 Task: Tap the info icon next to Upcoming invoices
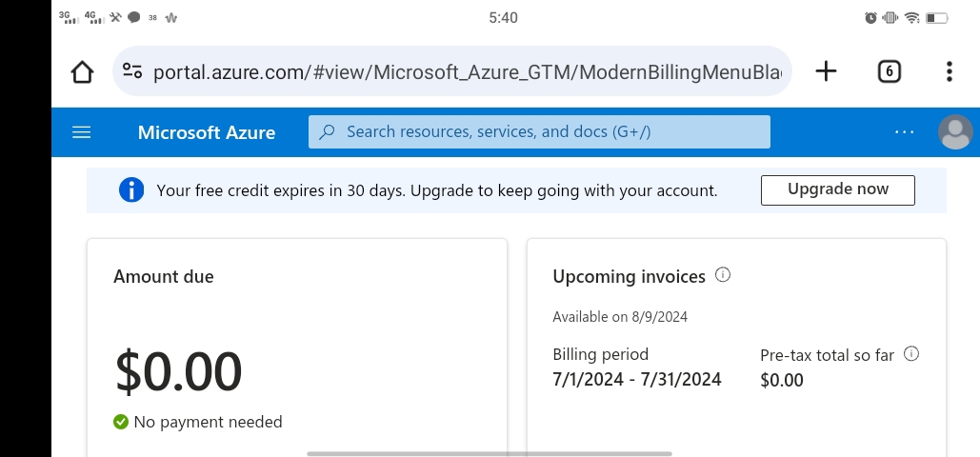click(x=723, y=274)
